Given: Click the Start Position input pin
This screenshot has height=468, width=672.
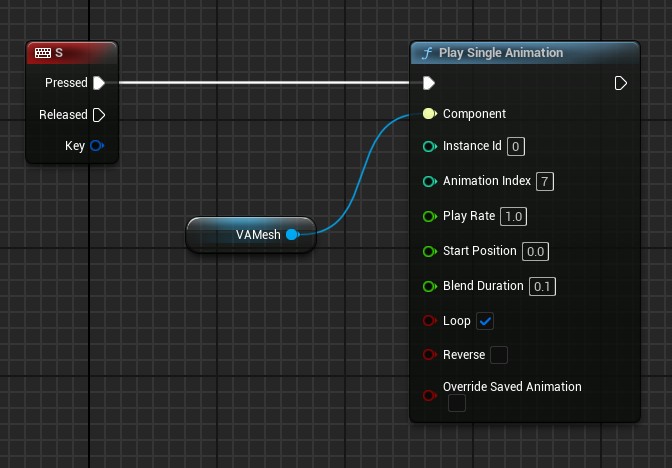Looking at the screenshot, I should pyautogui.click(x=429, y=251).
